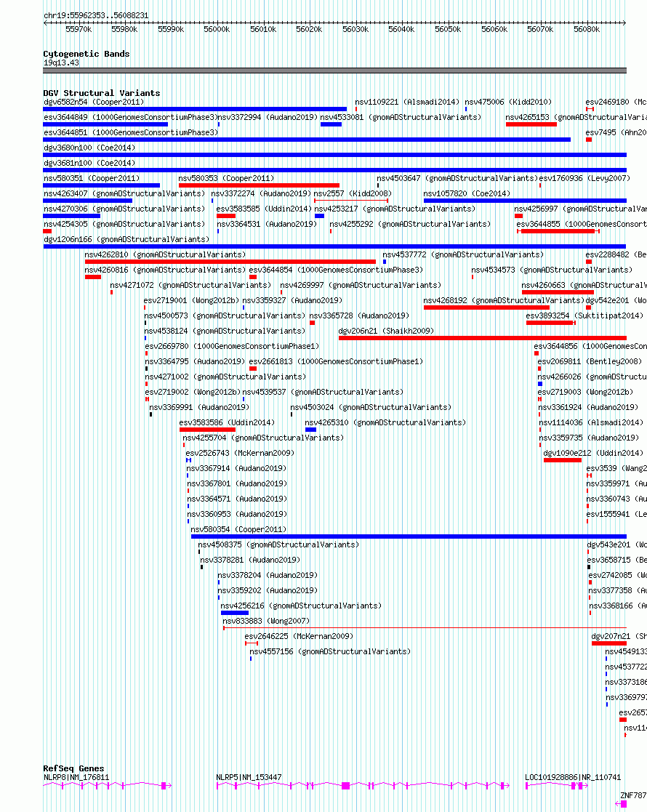This screenshot has height=812, width=647.
Task: Click the 56050k ruler position
Action: (448, 30)
